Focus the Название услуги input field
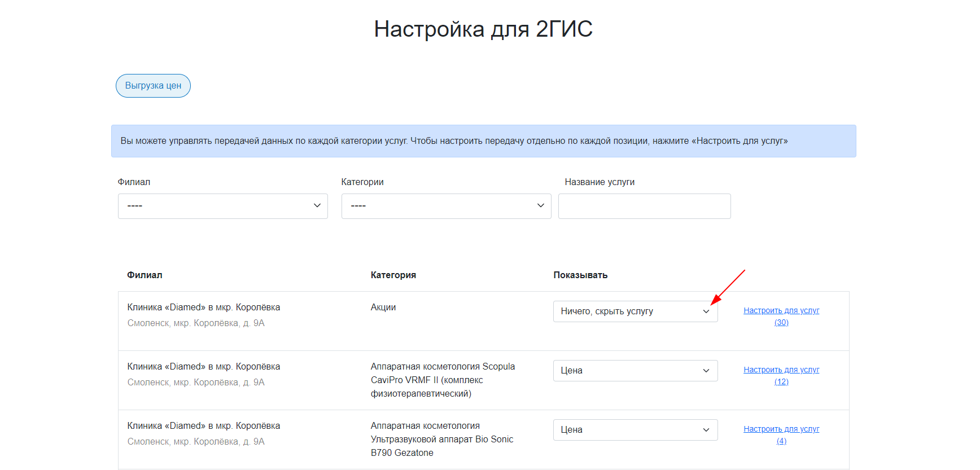This screenshot has height=470, width=980. tap(645, 206)
